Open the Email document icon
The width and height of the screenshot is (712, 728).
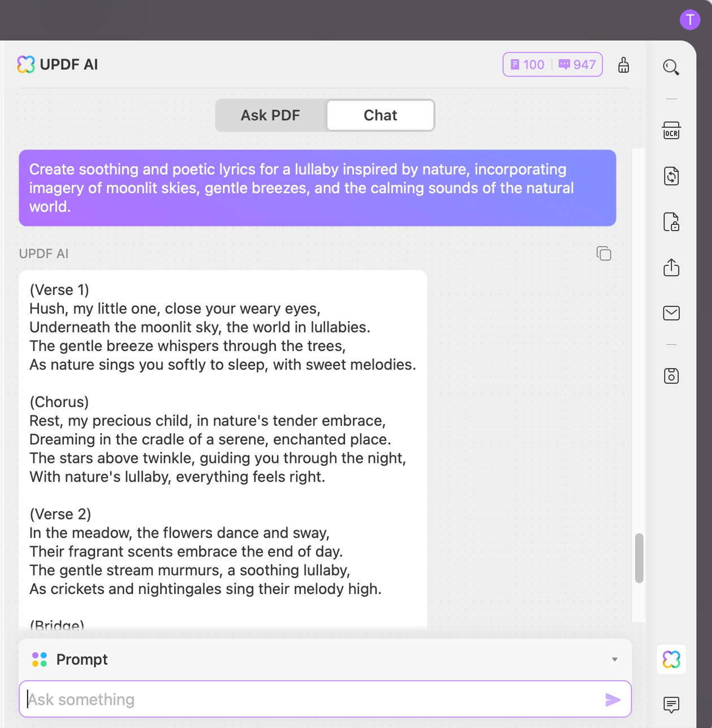671,313
